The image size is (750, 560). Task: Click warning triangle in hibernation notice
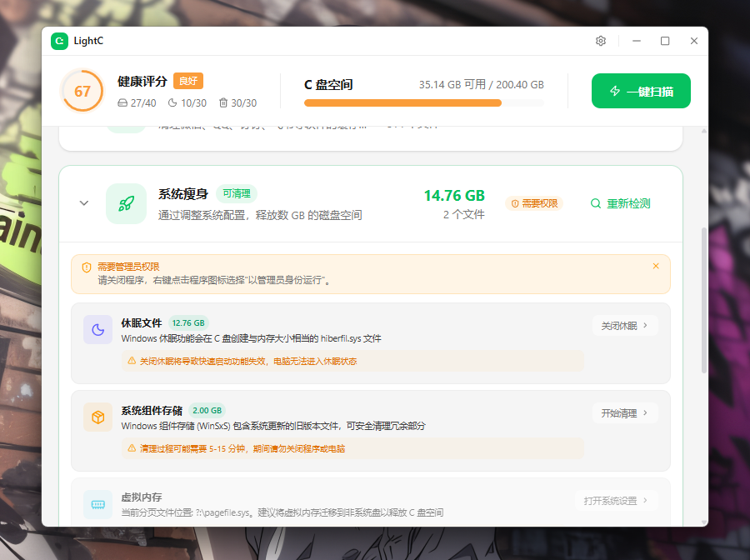tap(132, 361)
